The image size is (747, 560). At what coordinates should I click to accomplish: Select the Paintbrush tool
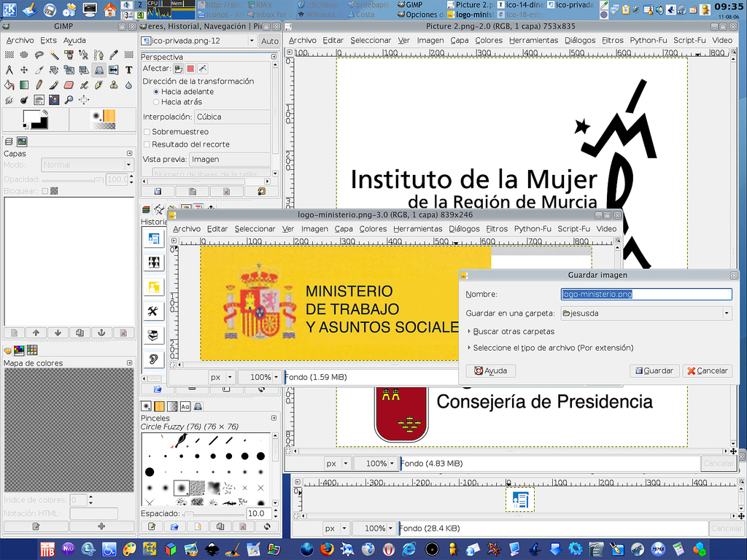tap(54, 85)
